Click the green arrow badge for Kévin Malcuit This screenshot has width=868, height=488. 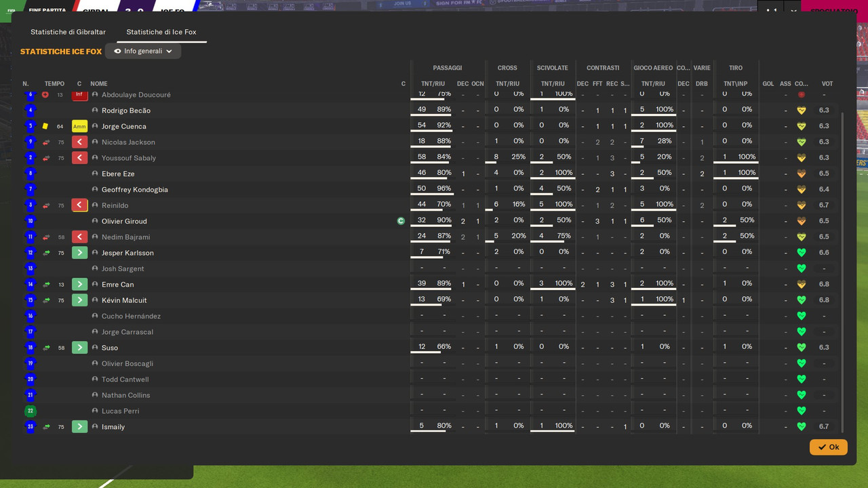(x=79, y=300)
